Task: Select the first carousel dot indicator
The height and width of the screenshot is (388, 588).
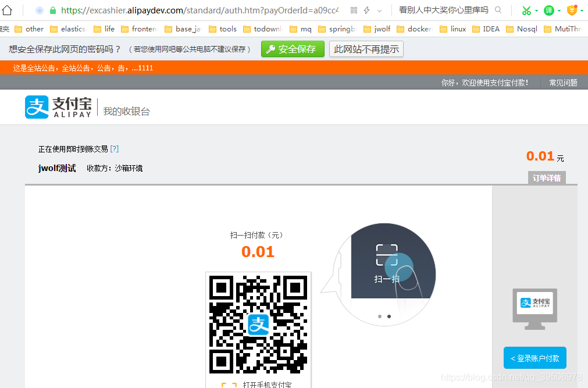Action: pyautogui.click(x=380, y=316)
